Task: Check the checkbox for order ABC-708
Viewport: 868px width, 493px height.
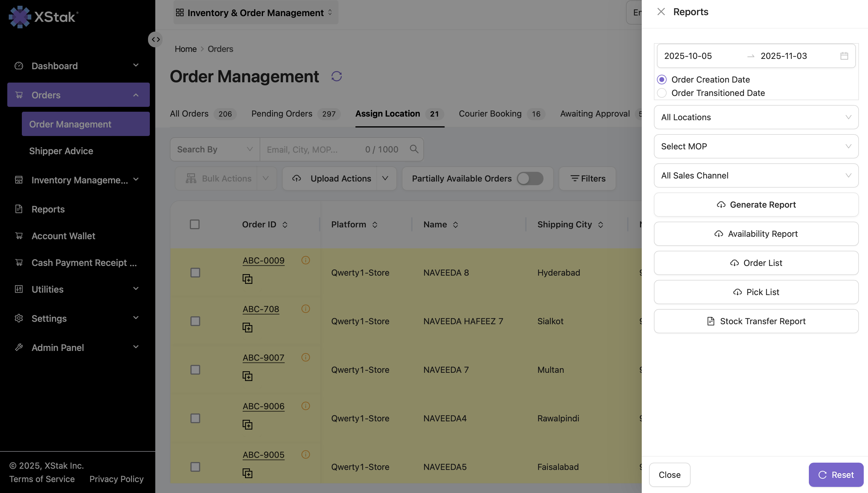Action: click(195, 321)
